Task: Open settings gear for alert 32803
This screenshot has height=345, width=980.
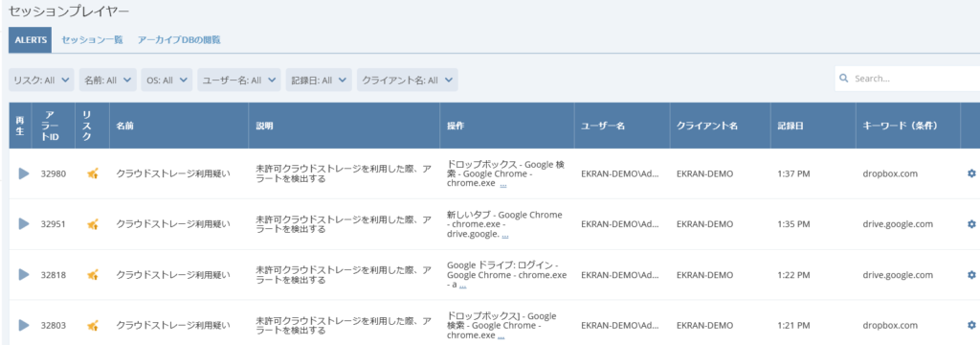Action: click(x=971, y=325)
